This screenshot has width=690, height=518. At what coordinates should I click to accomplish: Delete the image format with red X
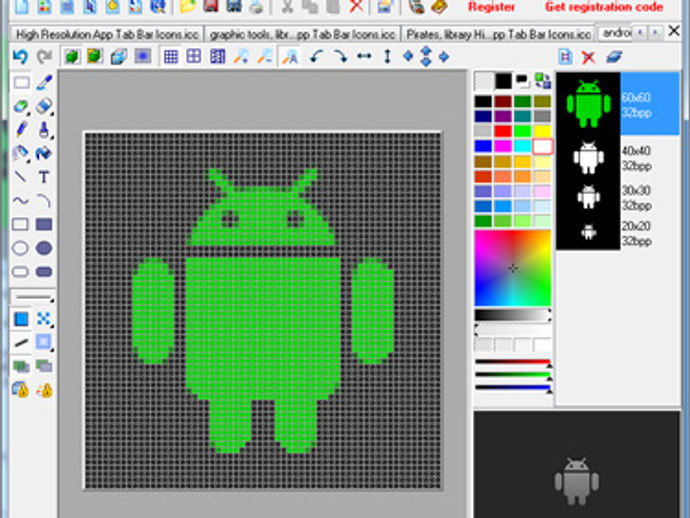tap(588, 57)
